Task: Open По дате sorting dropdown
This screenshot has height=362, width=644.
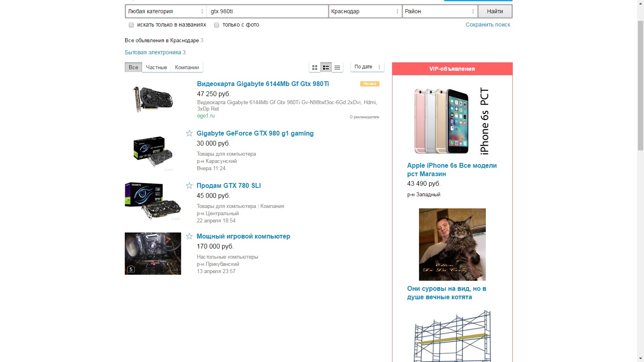Action: pos(367,67)
